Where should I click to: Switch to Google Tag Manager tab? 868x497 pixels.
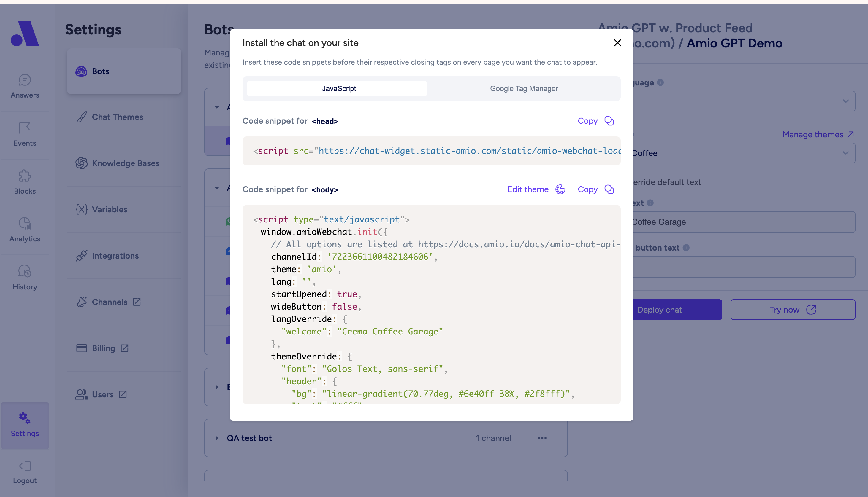pyautogui.click(x=524, y=88)
